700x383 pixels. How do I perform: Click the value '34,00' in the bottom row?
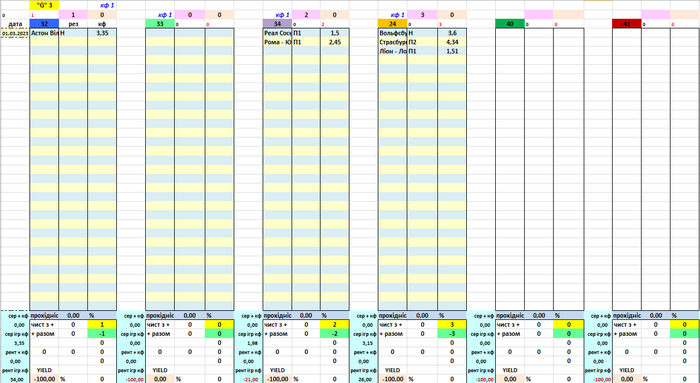(17, 379)
